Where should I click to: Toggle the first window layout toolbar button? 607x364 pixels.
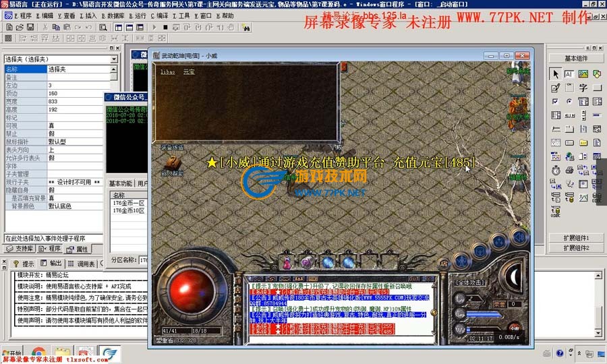click(119, 27)
